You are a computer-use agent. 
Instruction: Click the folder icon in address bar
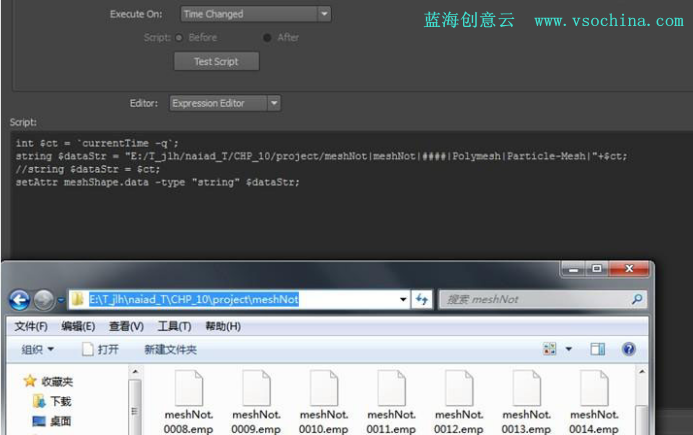(78, 299)
